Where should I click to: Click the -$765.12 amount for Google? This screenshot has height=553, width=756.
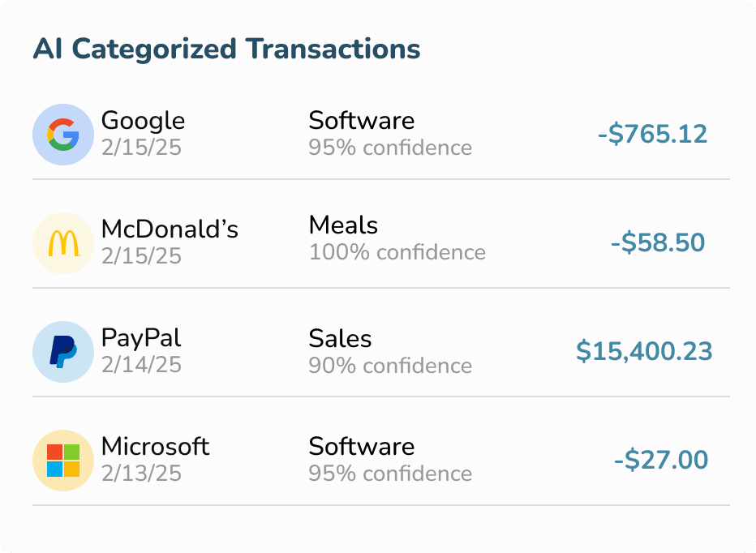coord(654,134)
